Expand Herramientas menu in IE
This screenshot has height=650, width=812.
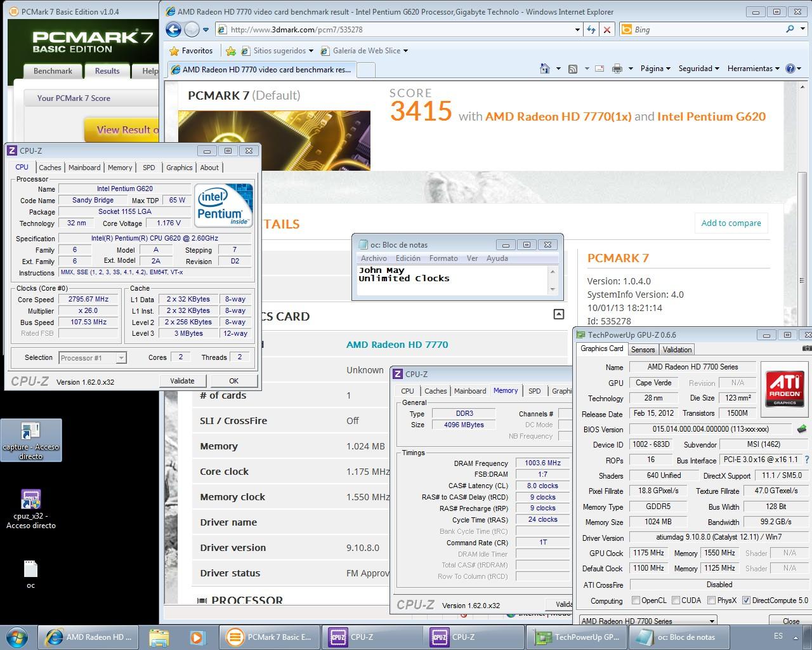pos(753,69)
